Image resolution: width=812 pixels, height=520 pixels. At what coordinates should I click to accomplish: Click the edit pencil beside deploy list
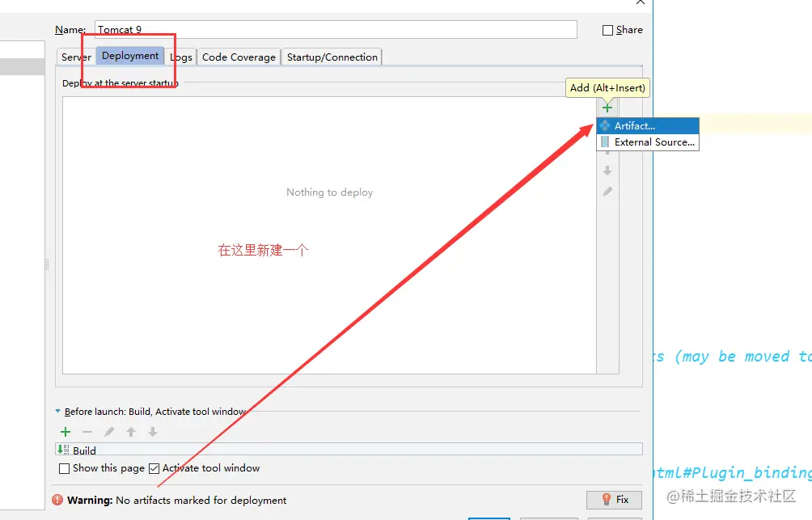[607, 192]
